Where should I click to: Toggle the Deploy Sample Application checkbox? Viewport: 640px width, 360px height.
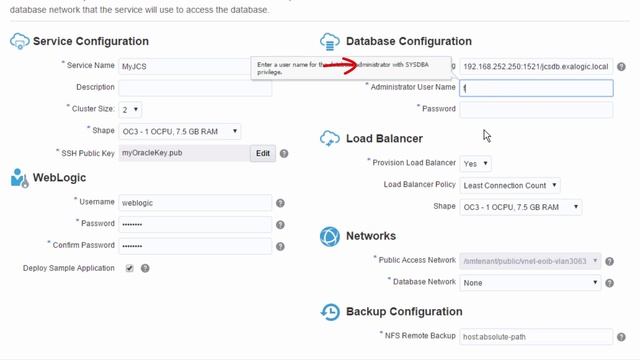point(129,268)
